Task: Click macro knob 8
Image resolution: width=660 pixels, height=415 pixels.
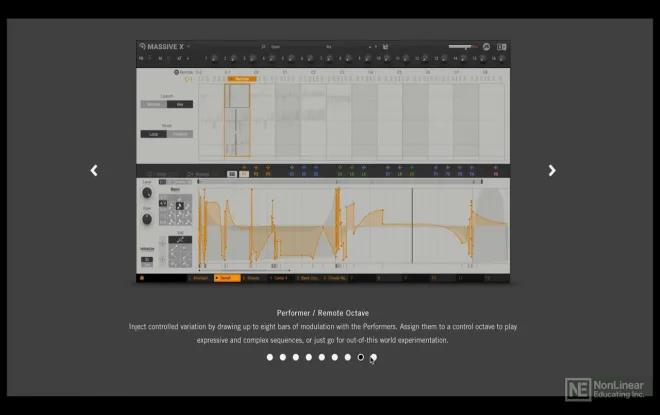Action: point(349,58)
